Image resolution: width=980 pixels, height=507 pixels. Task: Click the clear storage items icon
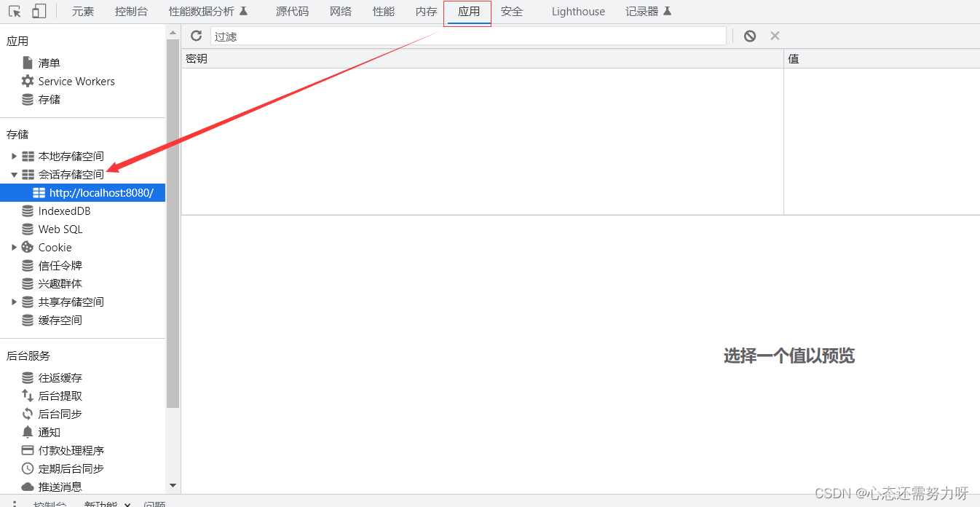coord(749,35)
